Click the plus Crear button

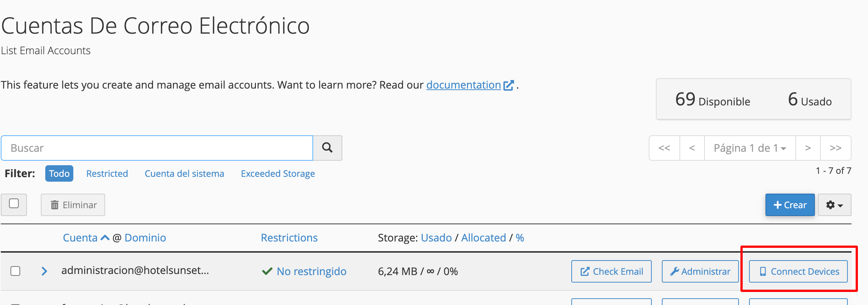click(x=790, y=205)
